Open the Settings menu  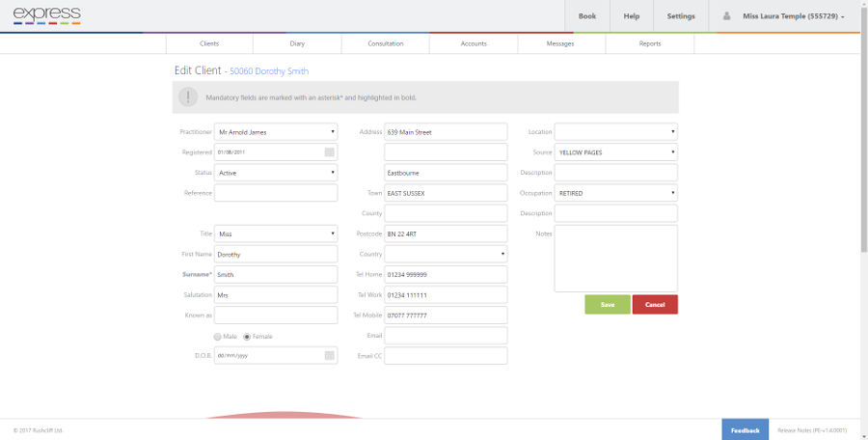(681, 16)
